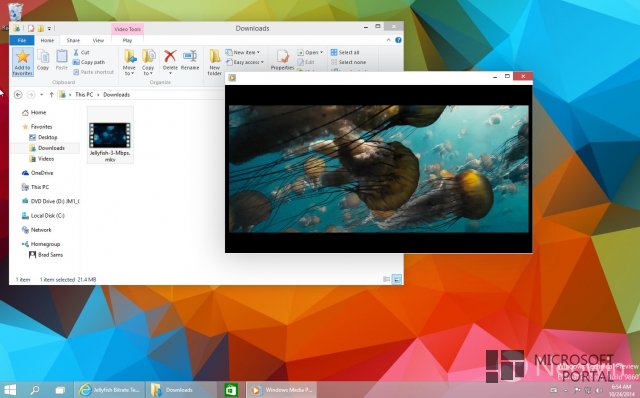Open the Move to dropdown

tap(129, 62)
